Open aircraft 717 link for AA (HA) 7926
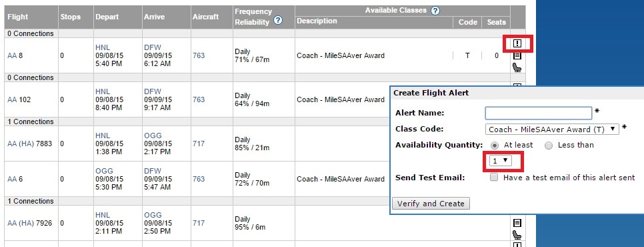The image size is (644, 247). coord(199,223)
